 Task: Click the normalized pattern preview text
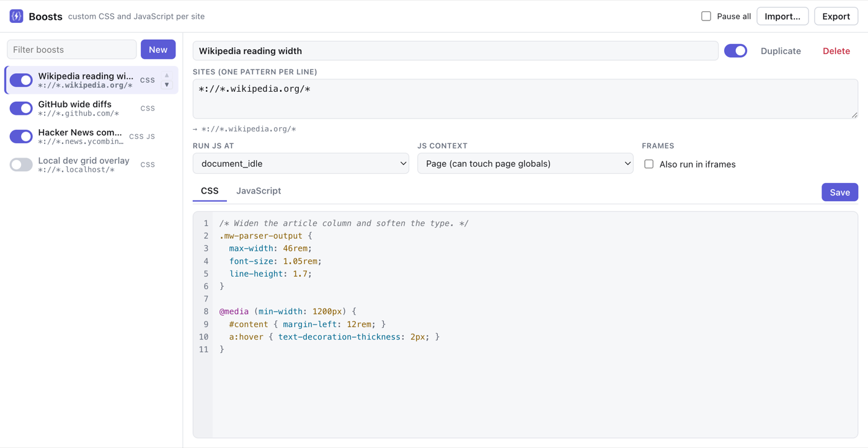click(244, 129)
